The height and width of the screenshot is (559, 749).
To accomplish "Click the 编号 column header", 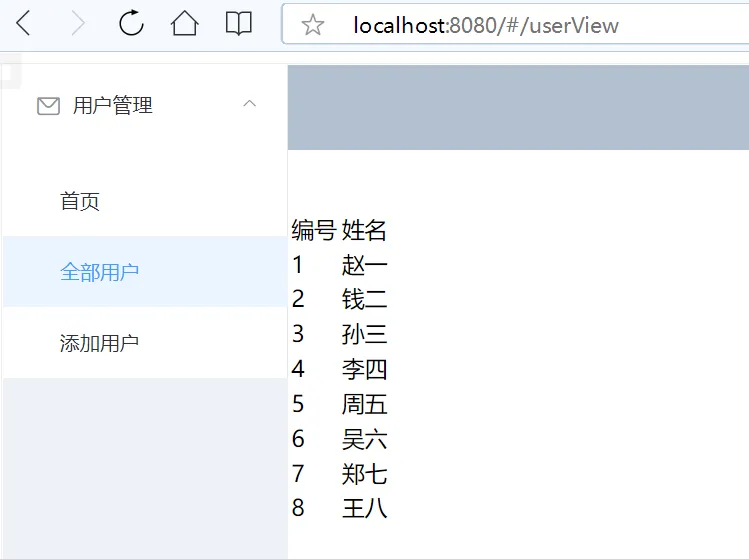I will point(314,230).
